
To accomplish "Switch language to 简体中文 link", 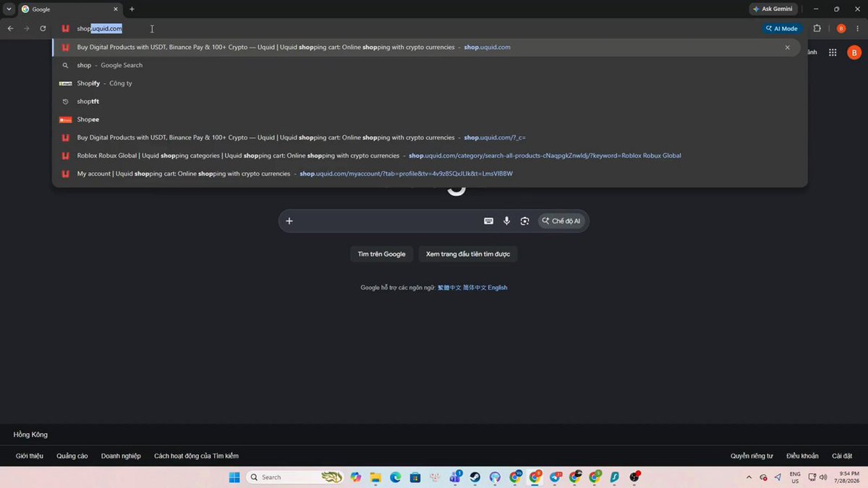I will 475,288.
